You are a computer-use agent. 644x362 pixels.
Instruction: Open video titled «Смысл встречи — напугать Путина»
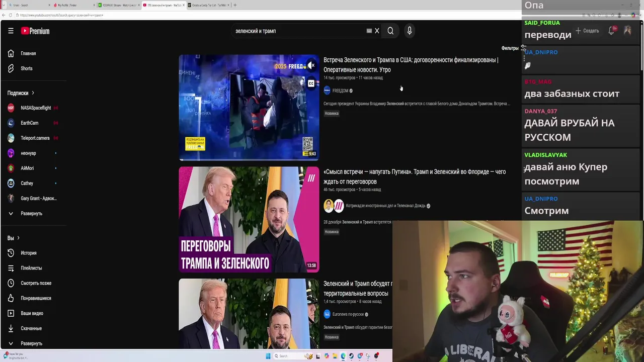point(415,176)
